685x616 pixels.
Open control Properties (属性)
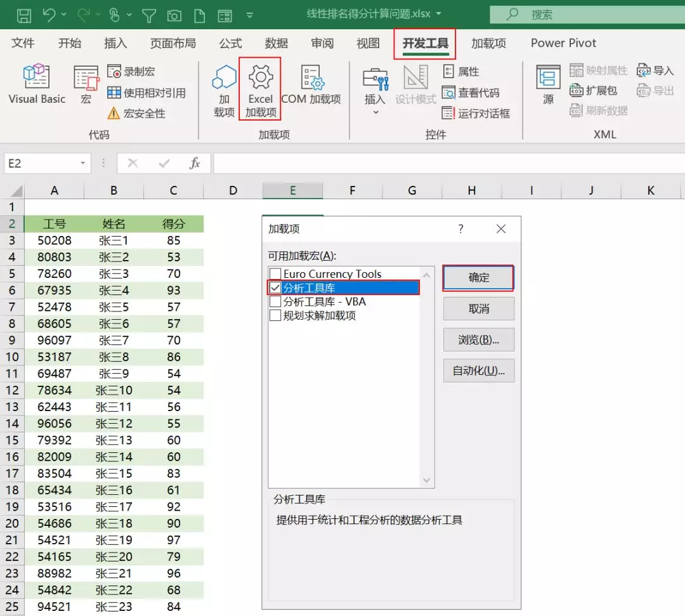[461, 71]
